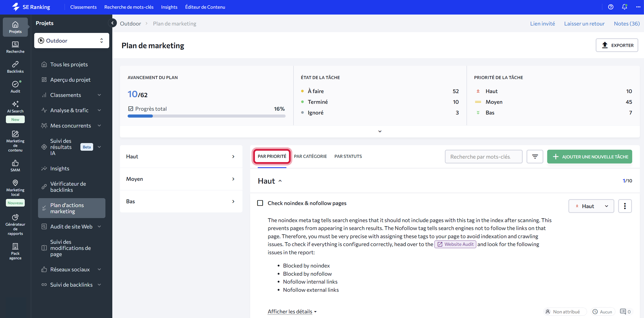Screen dimensions: 644x318
Task: Expand Afficher les détails
Action: pos(292,312)
